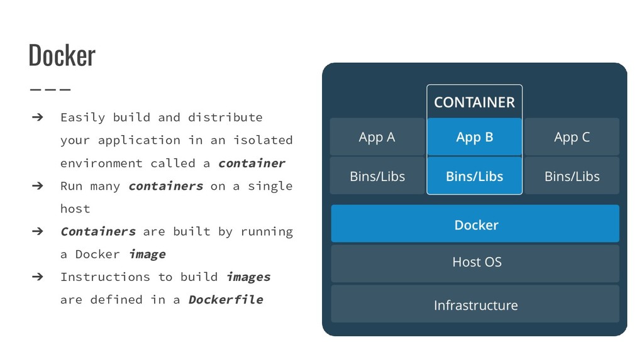Click the App C block
This screenshot has width=644, height=362.
tap(572, 136)
